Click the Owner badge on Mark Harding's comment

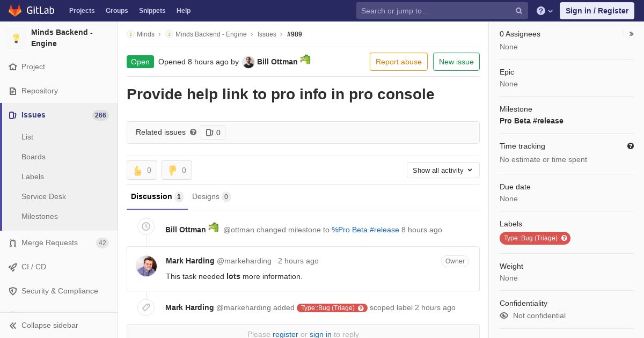[455, 261]
